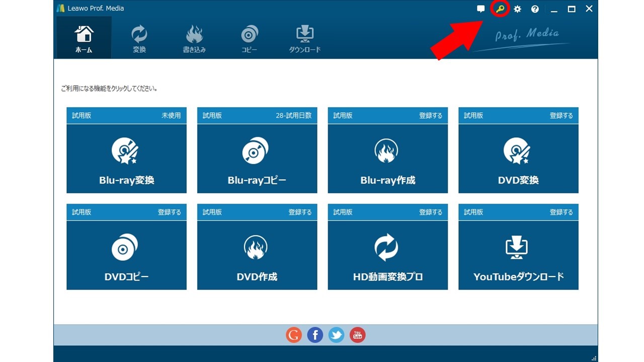644x362 pixels.
Task: Open the Facebook page icon
Action: coord(315,335)
